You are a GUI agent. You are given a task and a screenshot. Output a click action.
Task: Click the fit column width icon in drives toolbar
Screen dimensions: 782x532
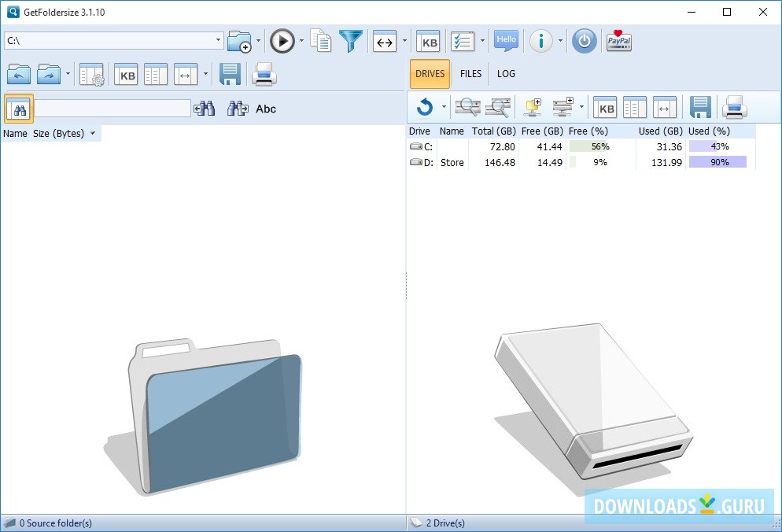(665, 107)
